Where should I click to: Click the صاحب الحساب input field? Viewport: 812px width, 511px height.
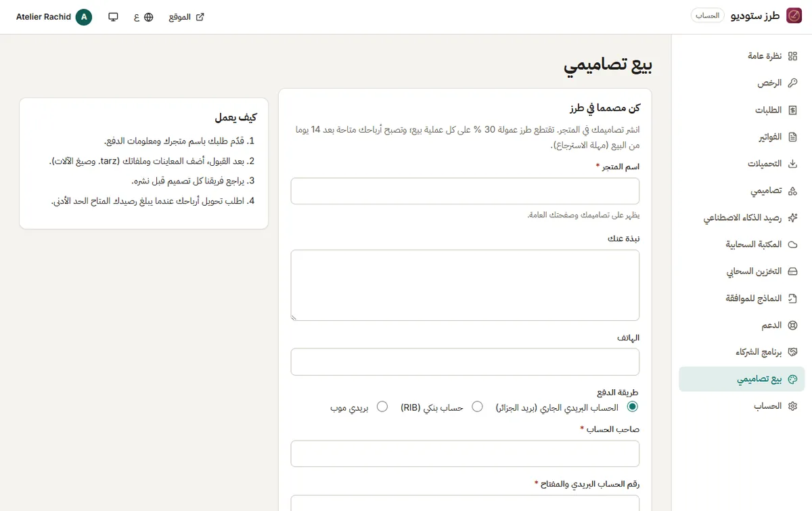(x=465, y=453)
